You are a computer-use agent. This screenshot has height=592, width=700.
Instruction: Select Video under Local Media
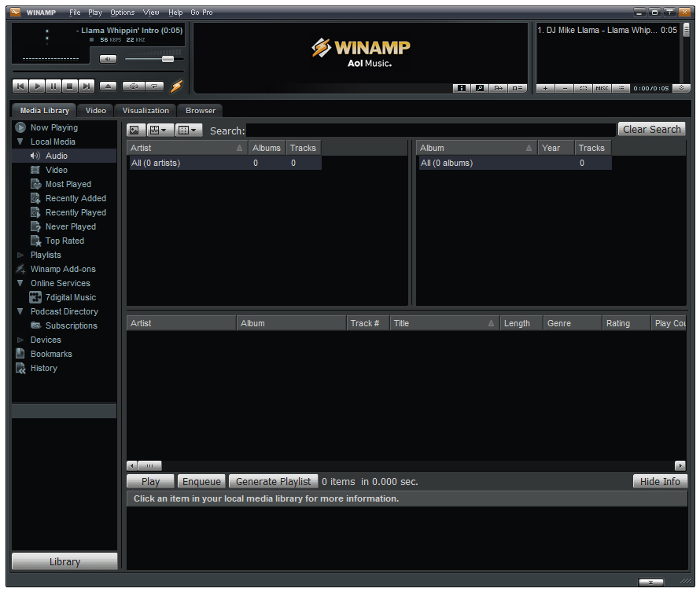(57, 170)
